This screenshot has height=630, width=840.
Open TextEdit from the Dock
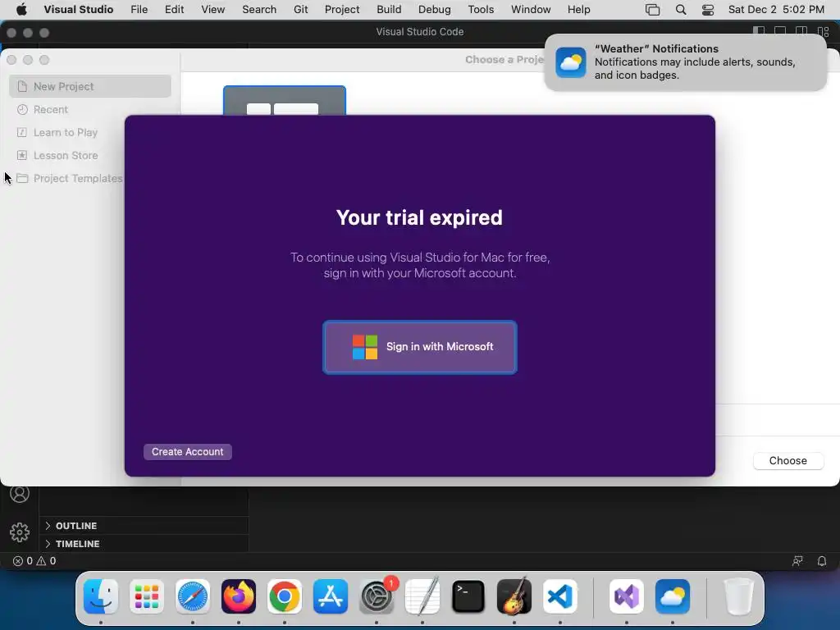(422, 596)
